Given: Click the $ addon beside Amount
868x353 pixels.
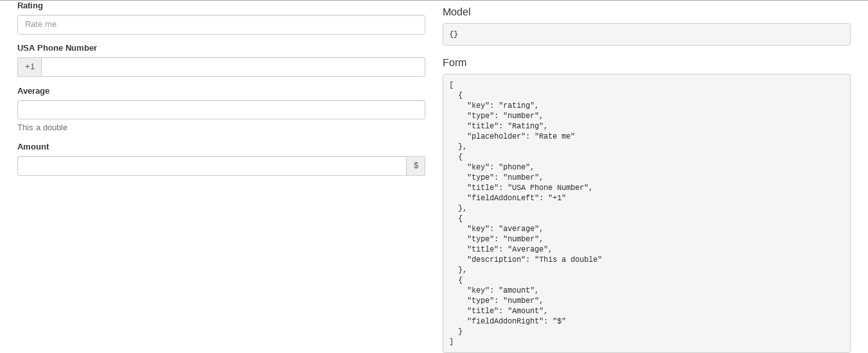Looking at the screenshot, I should click(416, 166).
